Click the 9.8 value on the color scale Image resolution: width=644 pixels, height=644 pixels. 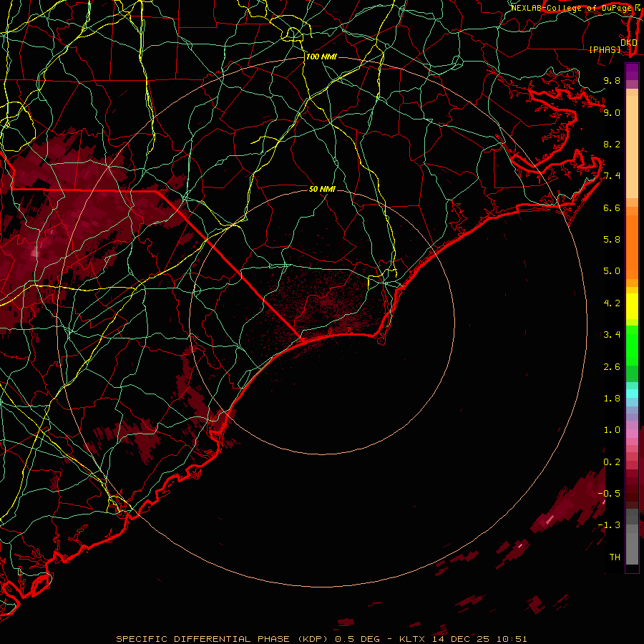pyautogui.click(x=612, y=80)
